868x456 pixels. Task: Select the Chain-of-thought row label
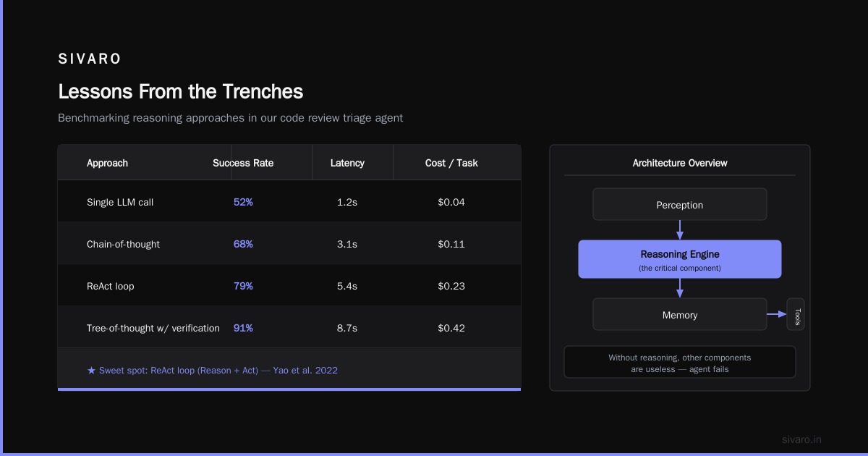123,244
